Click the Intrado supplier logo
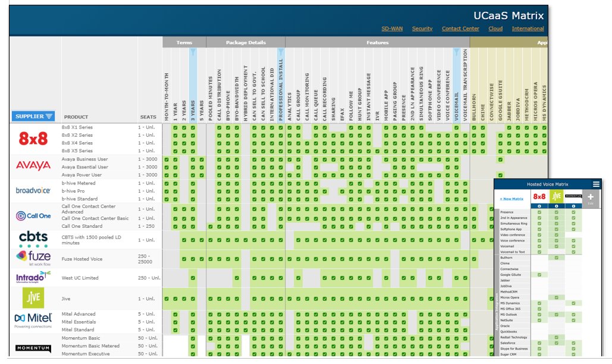The height and width of the screenshot is (364, 612). [33, 277]
